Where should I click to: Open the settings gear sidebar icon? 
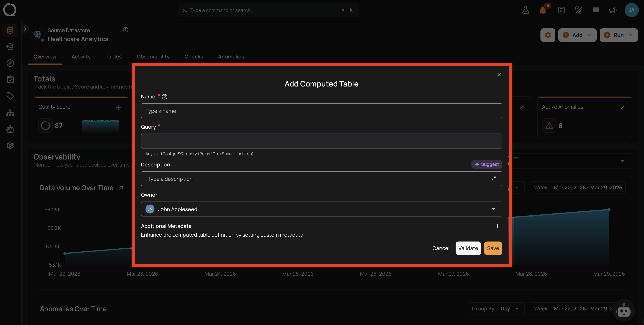tap(10, 145)
